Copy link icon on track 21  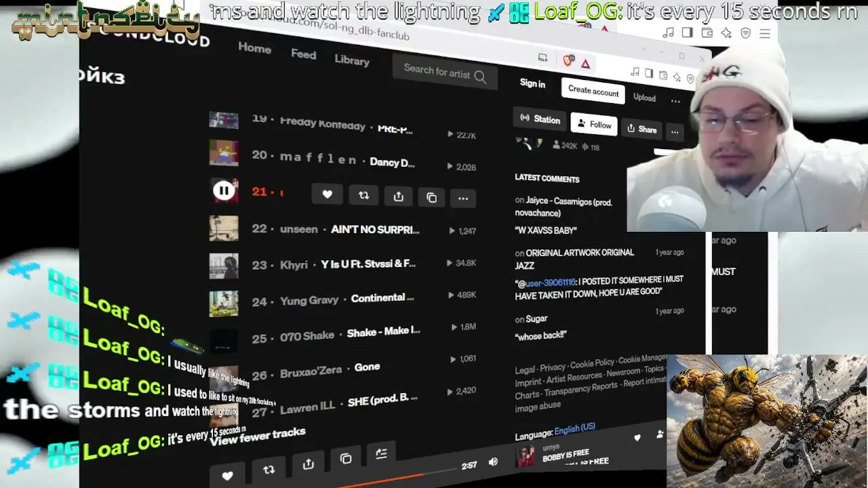click(431, 198)
